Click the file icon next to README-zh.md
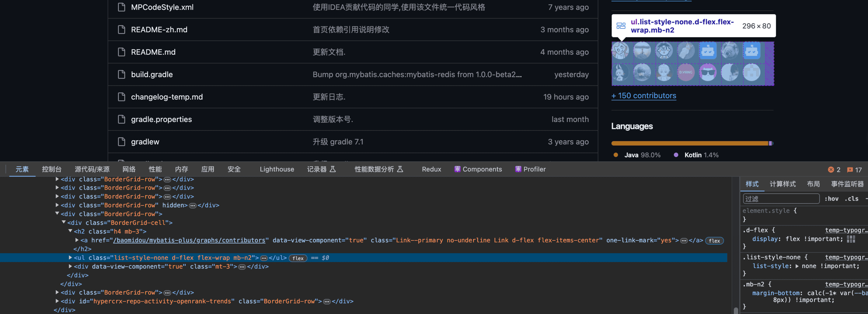The image size is (868, 314). tap(121, 29)
